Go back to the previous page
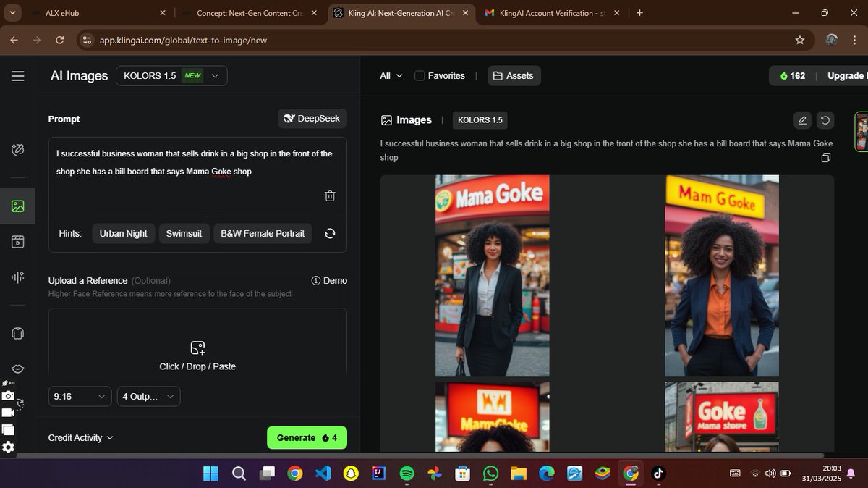The image size is (868, 488). pyautogui.click(x=14, y=40)
